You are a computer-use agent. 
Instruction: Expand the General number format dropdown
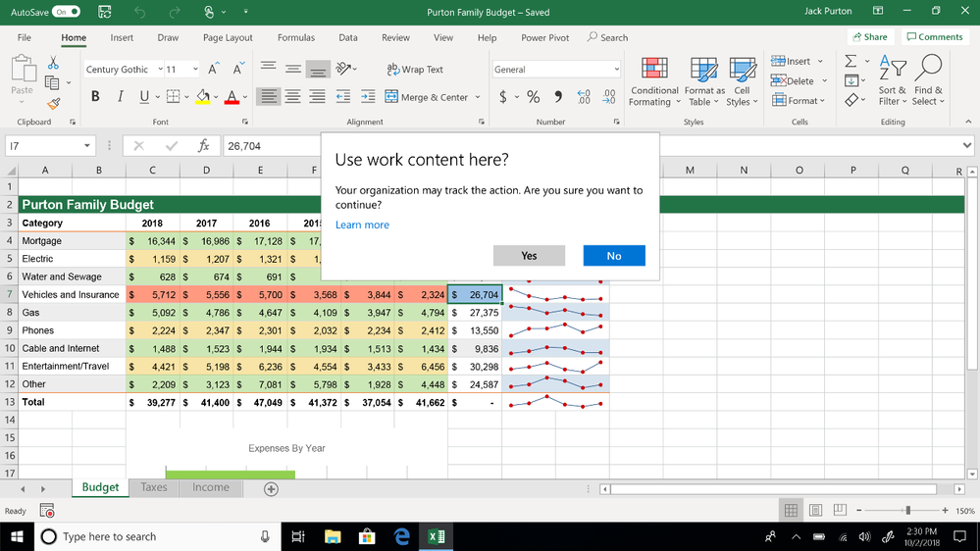(616, 70)
